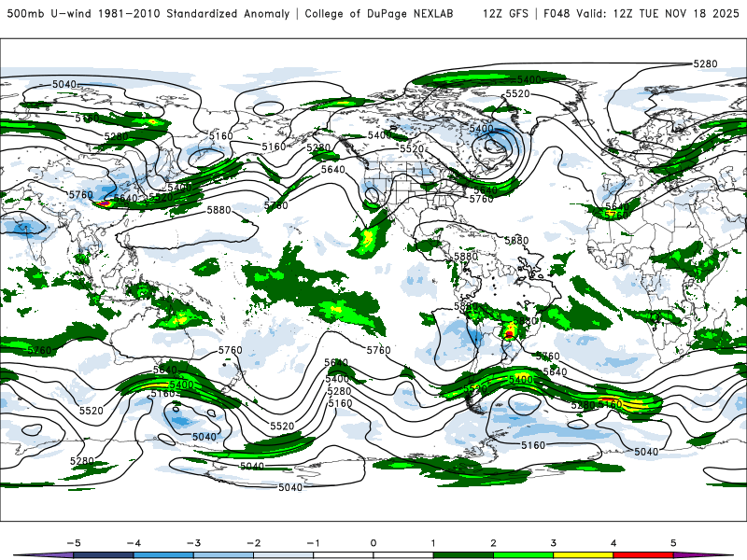747x560 pixels.
Task: Click the dark green 1 to 2 colorbar segment
Action: [463, 555]
